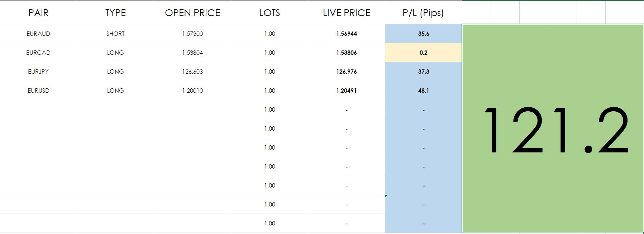The height and width of the screenshot is (234, 644).
Task: Select the LOTS header cell
Action: click(269, 13)
